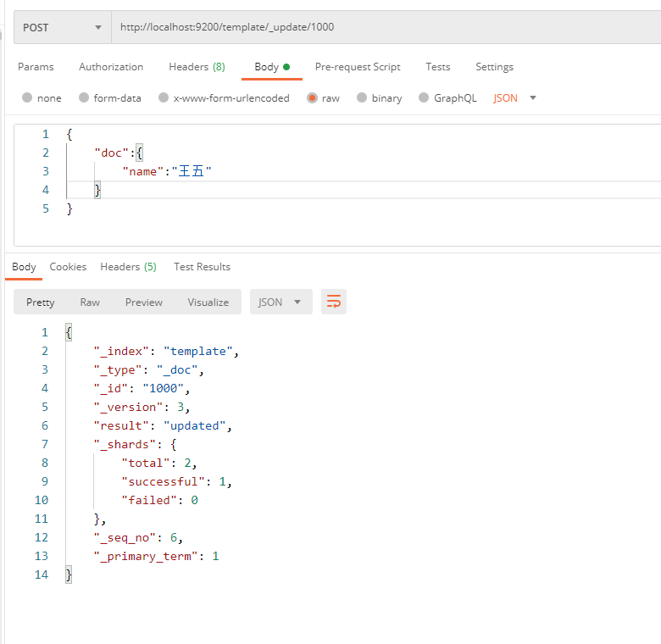Choose the Preview response view

(144, 303)
